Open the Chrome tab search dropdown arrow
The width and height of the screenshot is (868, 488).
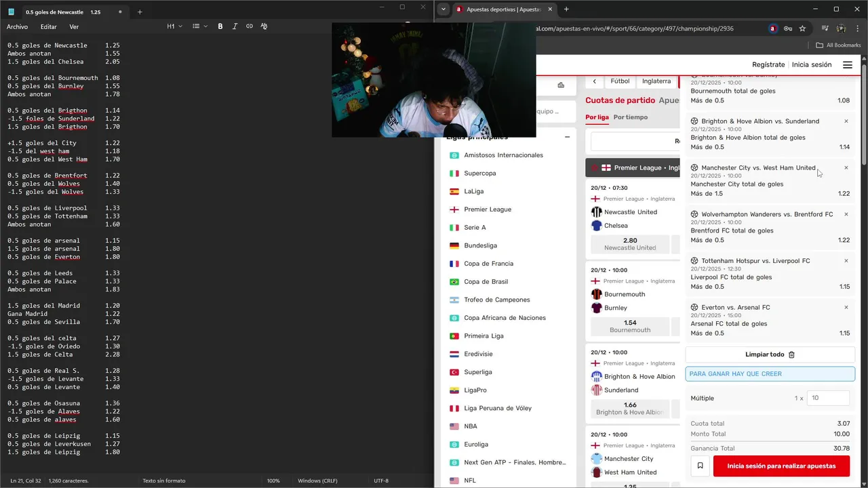click(443, 9)
